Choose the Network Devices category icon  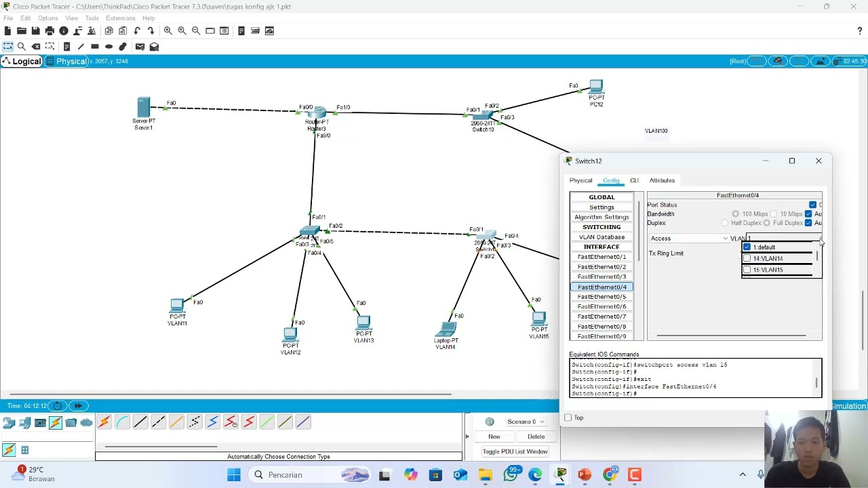[x=9, y=423]
